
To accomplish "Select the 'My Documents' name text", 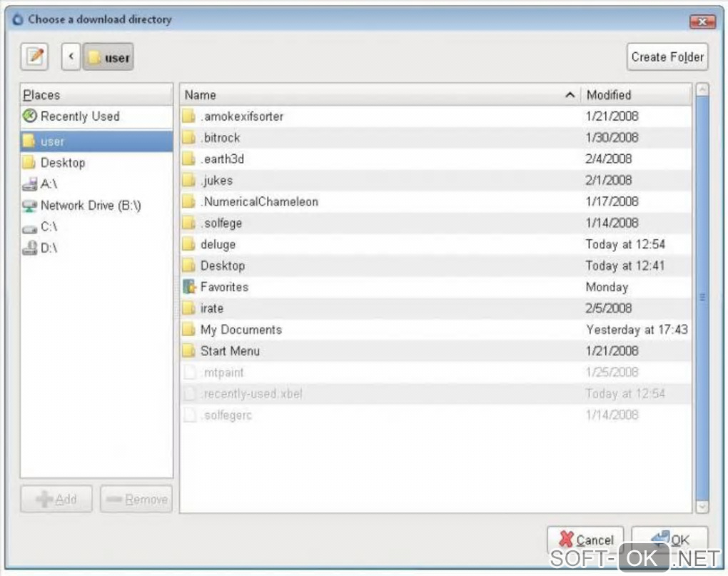I will pyautogui.click(x=241, y=330).
